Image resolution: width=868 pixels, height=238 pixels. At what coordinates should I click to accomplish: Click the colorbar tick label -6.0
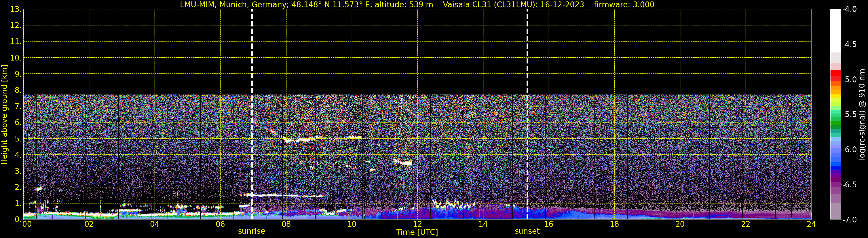point(849,150)
